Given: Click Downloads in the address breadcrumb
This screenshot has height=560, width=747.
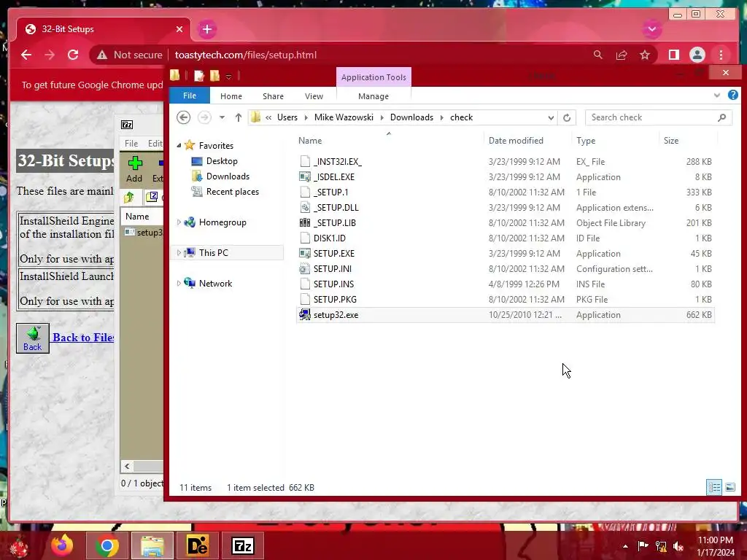Looking at the screenshot, I should coord(411,117).
